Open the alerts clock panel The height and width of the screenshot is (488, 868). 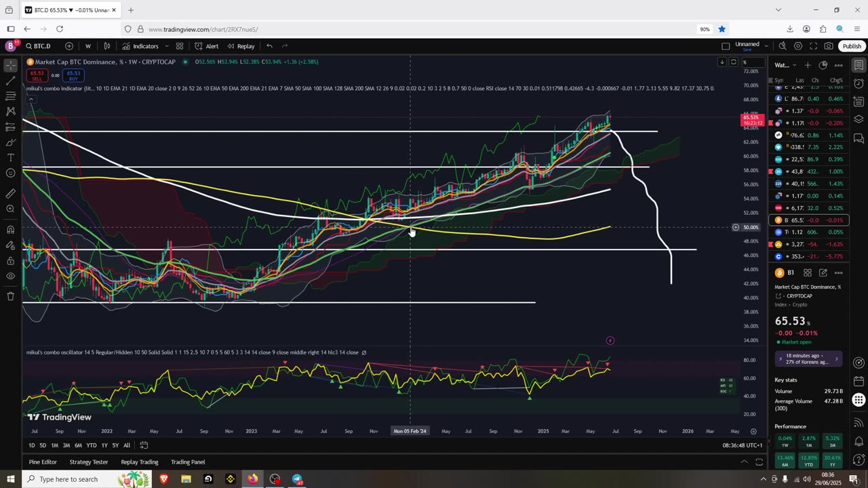(859, 83)
